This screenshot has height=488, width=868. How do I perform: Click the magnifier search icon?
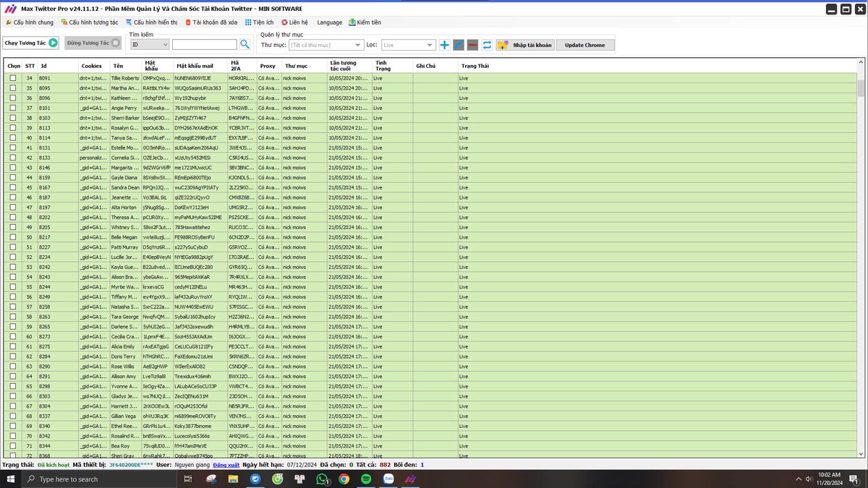(245, 45)
